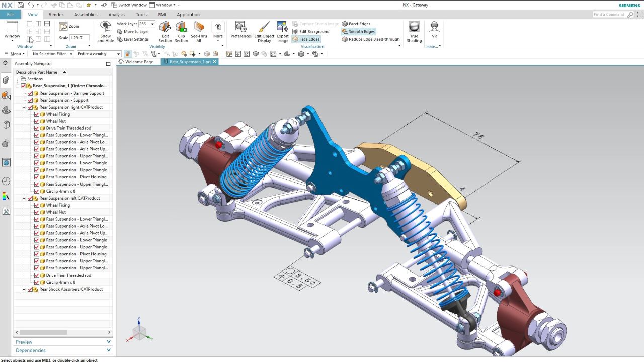
Task: Expand the Preview panel section
Action: pos(63,342)
